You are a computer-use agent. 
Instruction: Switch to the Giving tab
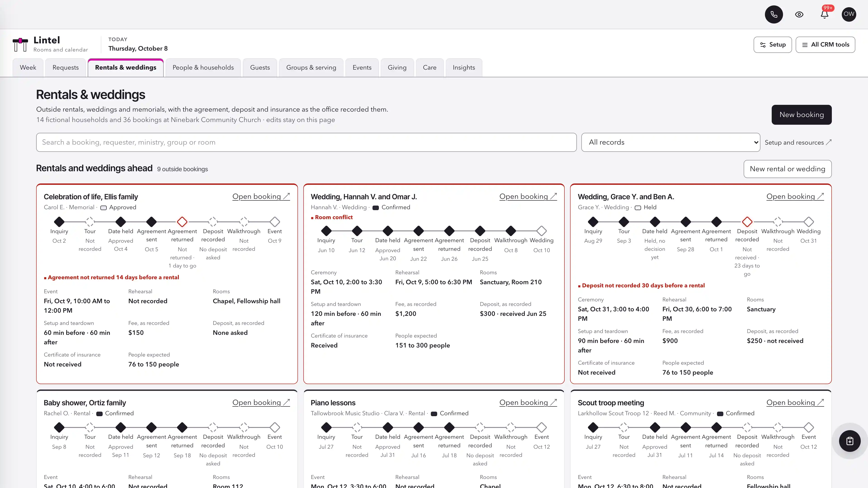[x=397, y=67]
